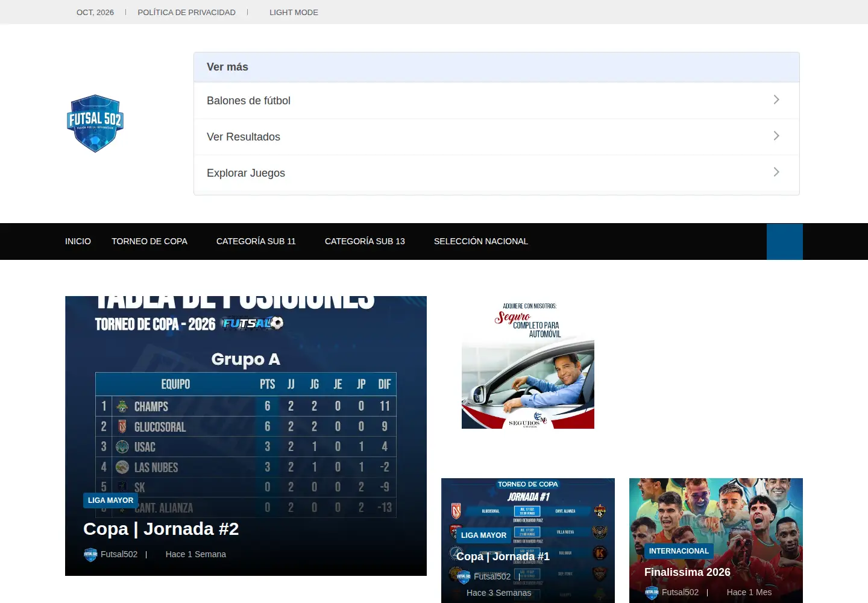The image size is (868, 603).
Task: Click the Futsal 502 shield logo
Action: click(x=95, y=124)
